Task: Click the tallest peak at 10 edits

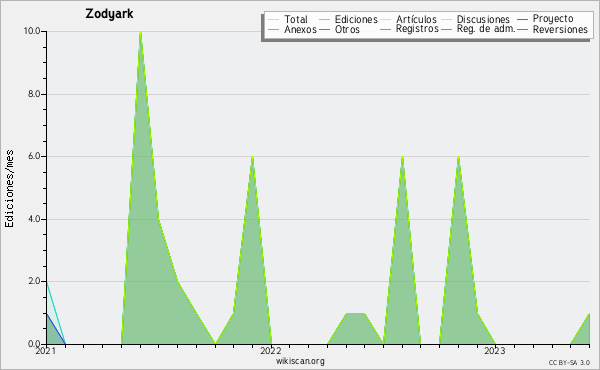Action: (140, 33)
